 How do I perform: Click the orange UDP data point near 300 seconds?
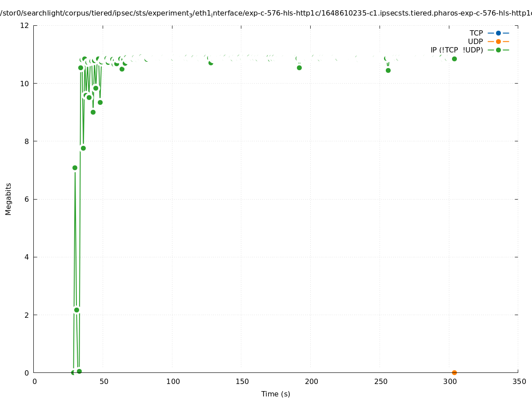454,372
